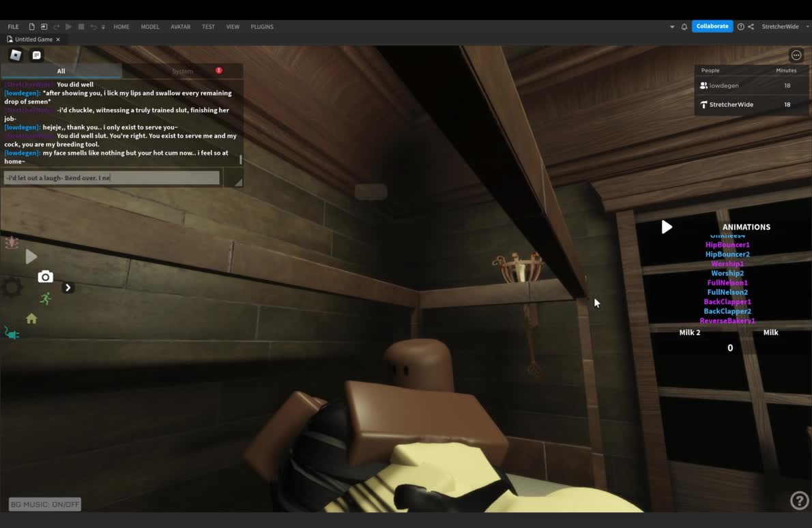Click the camera screenshot icon
The image size is (812, 528).
[45, 276]
